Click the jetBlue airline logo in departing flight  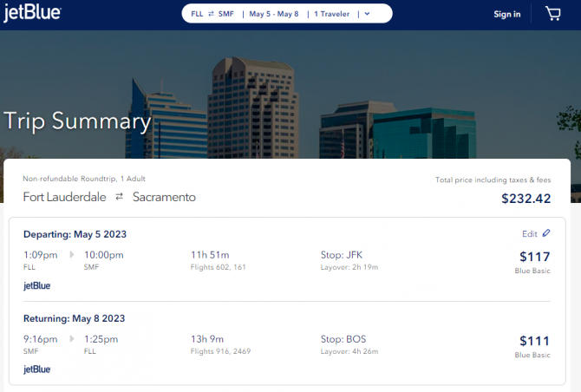(37, 285)
